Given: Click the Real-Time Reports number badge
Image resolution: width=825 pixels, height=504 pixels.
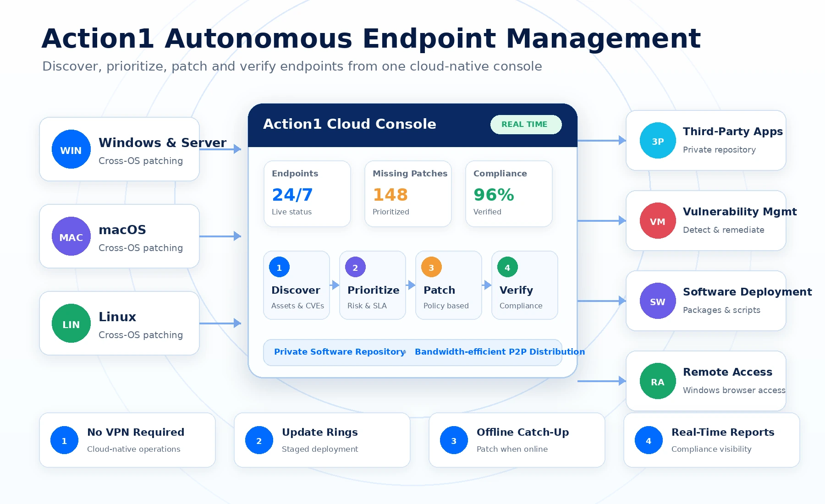Looking at the screenshot, I should point(649,440).
